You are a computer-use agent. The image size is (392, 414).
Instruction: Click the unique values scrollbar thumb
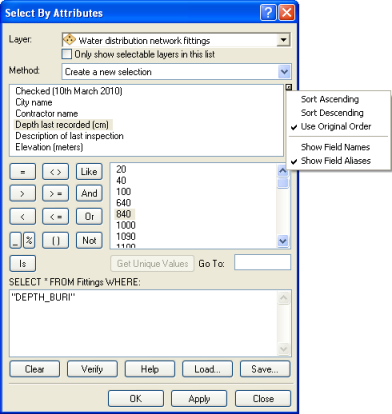click(x=283, y=183)
